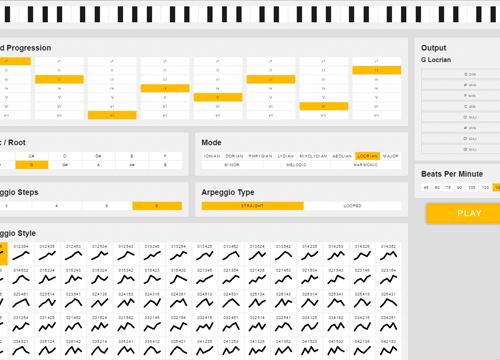Select arpeggio style 024135
500x360 pixels.
tap(100, 301)
